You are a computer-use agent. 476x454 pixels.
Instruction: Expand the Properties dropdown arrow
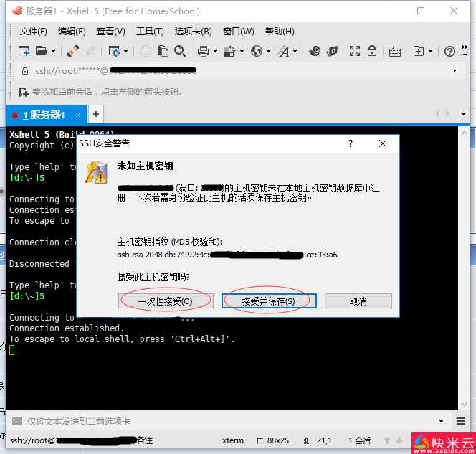click(x=125, y=52)
